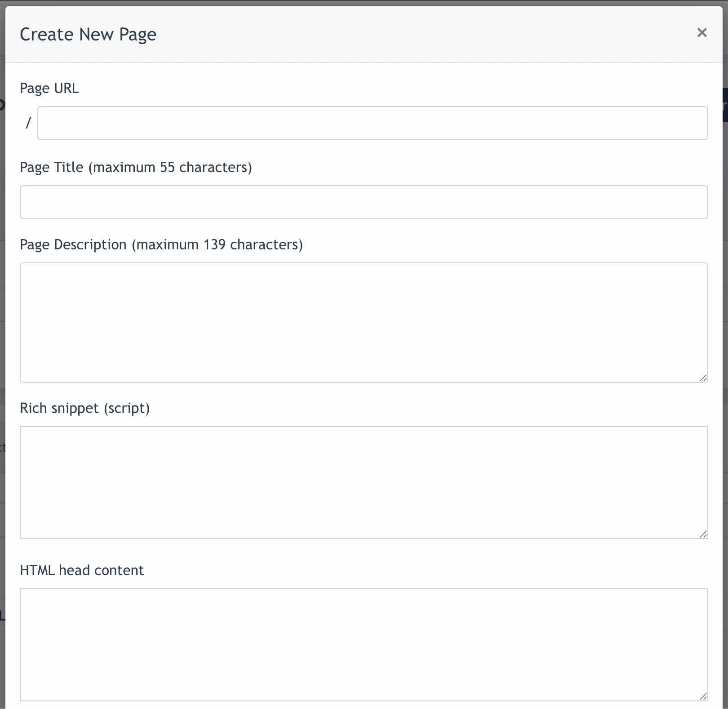Viewport: 728px width, 709px height.
Task: Focus the Page URL text field
Action: pyautogui.click(x=372, y=123)
